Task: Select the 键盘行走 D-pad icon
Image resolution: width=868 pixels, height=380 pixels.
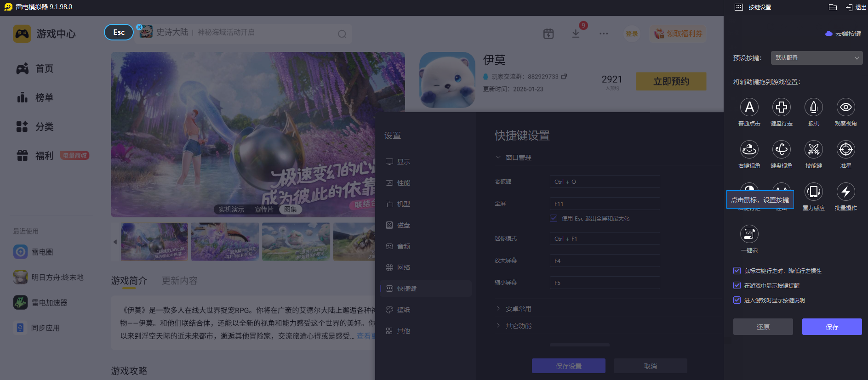Action: coord(782,107)
